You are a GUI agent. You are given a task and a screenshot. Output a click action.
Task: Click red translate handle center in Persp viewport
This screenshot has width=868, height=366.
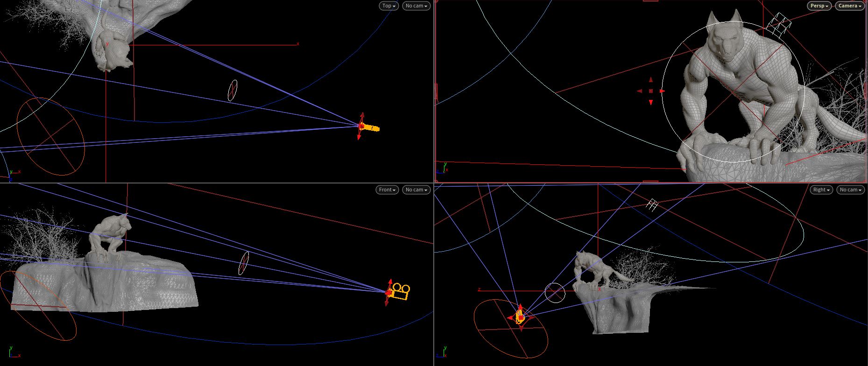point(651,91)
